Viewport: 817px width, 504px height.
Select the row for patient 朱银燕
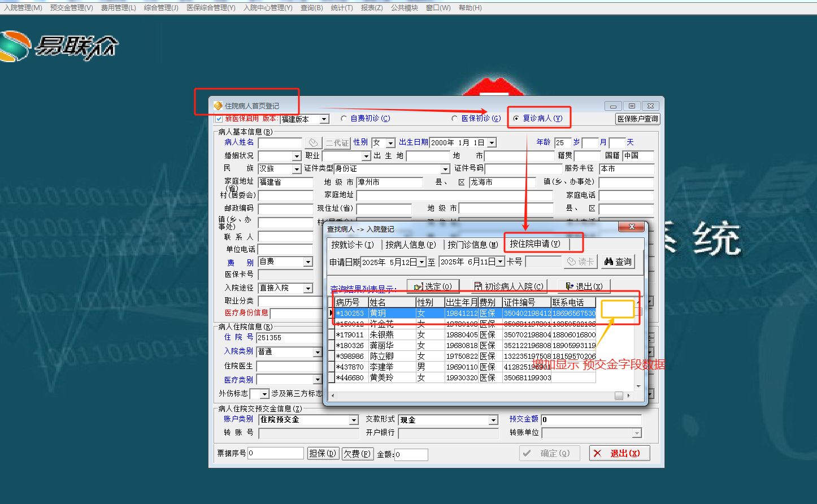pyautogui.click(x=465, y=334)
